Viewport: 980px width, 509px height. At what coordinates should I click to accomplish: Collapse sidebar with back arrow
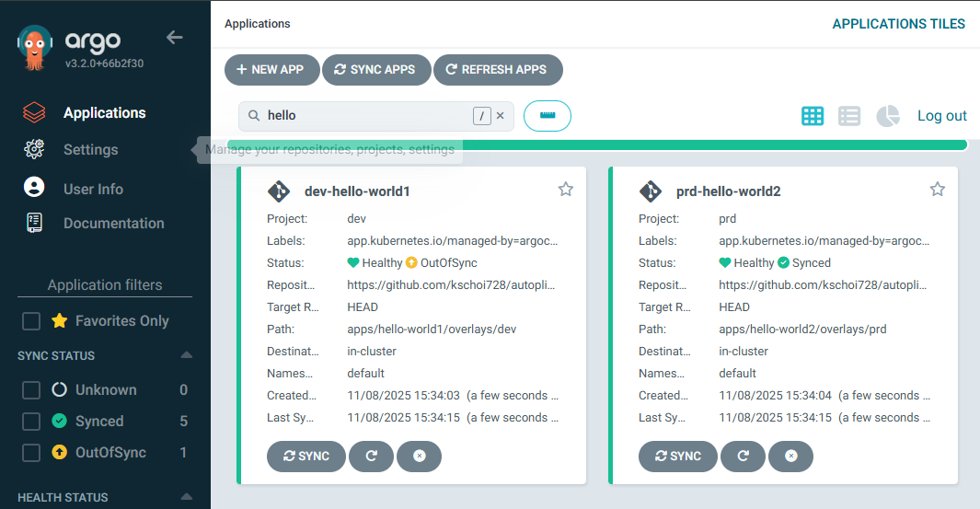tap(174, 38)
